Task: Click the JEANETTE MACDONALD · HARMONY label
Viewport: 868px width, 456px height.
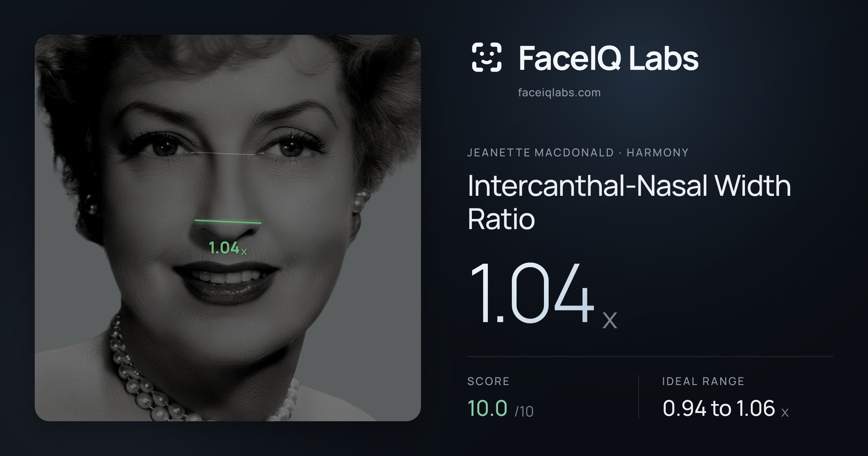Action: tap(578, 152)
